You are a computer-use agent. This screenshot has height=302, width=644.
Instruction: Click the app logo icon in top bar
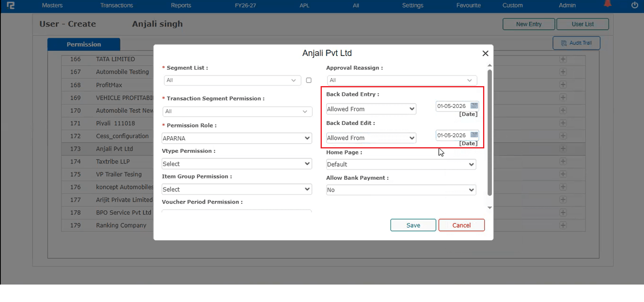pyautogui.click(x=11, y=5)
